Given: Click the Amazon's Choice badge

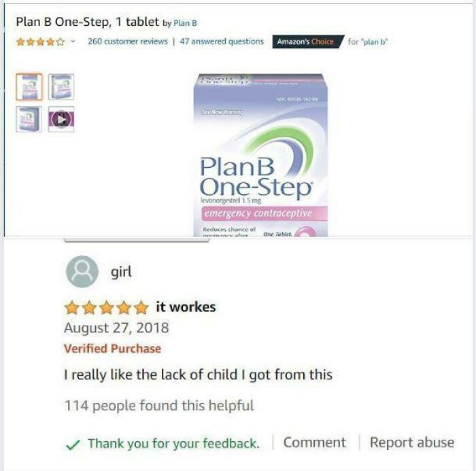Looking at the screenshot, I should click(308, 41).
